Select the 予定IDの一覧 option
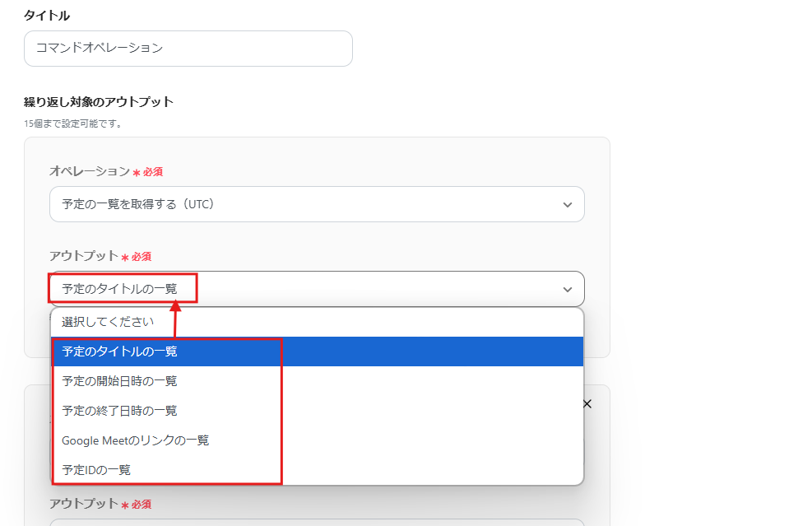Image resolution: width=812 pixels, height=526 pixels. pos(96,470)
